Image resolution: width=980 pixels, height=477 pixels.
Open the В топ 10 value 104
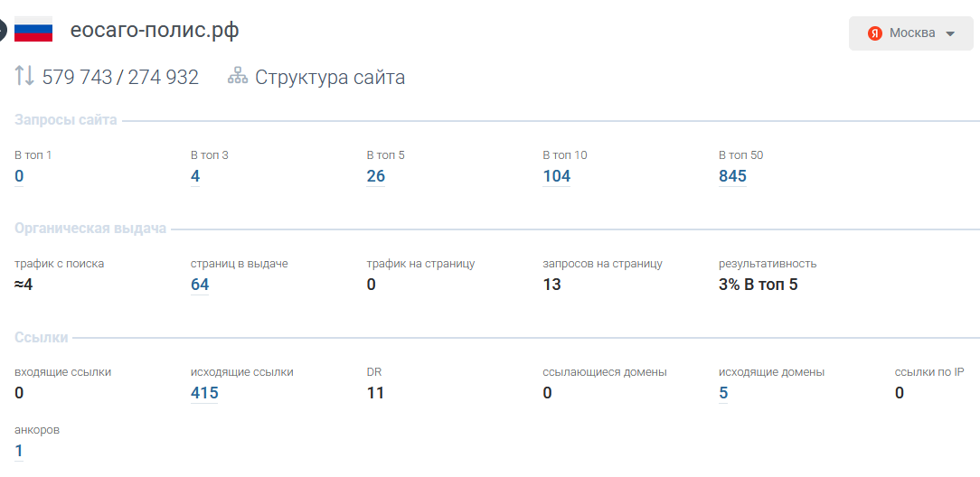(557, 176)
